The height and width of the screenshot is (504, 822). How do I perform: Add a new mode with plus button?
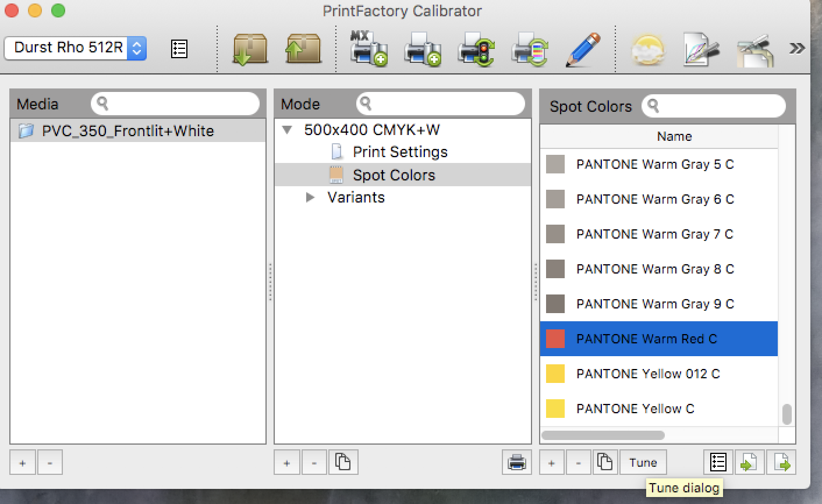pyautogui.click(x=287, y=463)
